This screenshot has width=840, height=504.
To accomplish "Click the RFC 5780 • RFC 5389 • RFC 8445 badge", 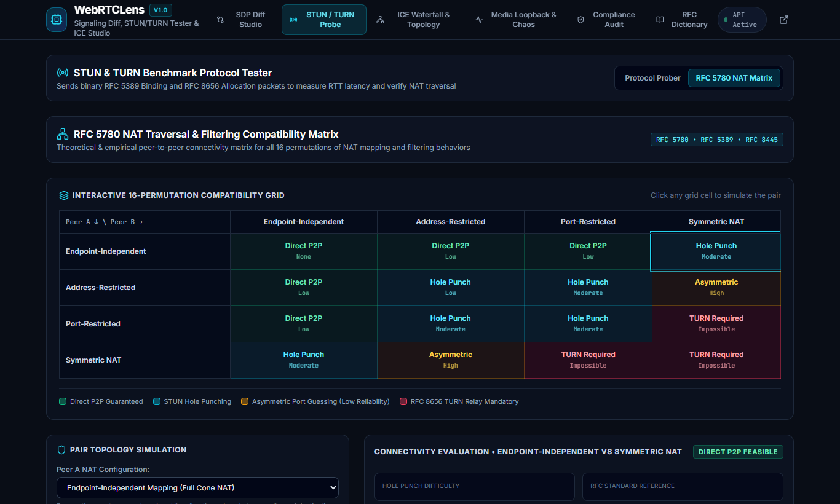I will [717, 140].
